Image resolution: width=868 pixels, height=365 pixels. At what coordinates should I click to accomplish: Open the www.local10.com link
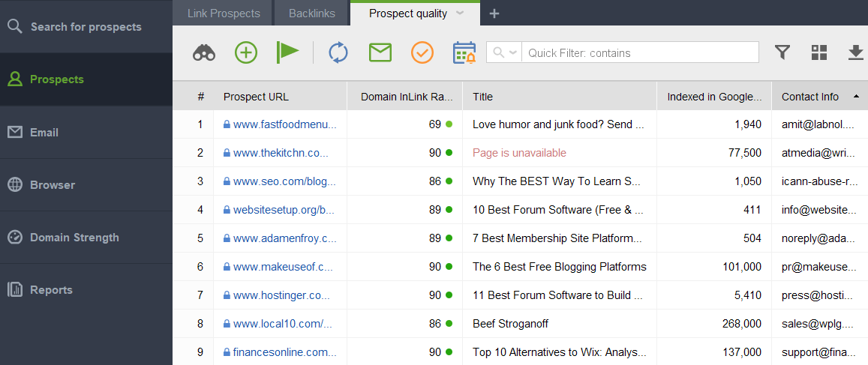click(x=282, y=324)
